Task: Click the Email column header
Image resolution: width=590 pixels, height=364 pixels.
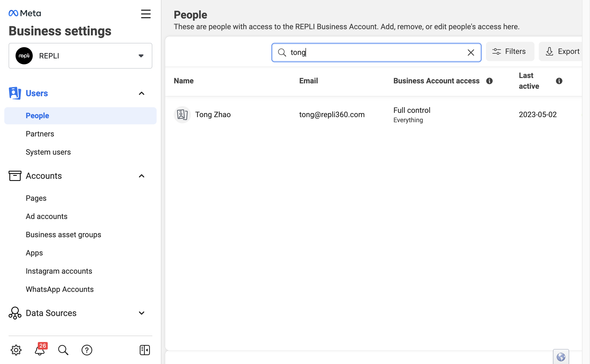Action: (309, 81)
